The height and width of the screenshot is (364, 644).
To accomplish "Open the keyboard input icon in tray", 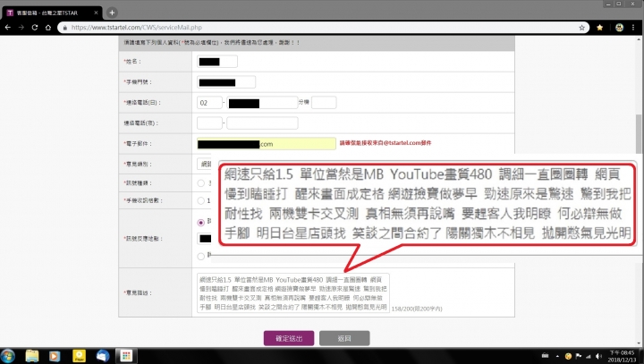I will click(x=545, y=356).
